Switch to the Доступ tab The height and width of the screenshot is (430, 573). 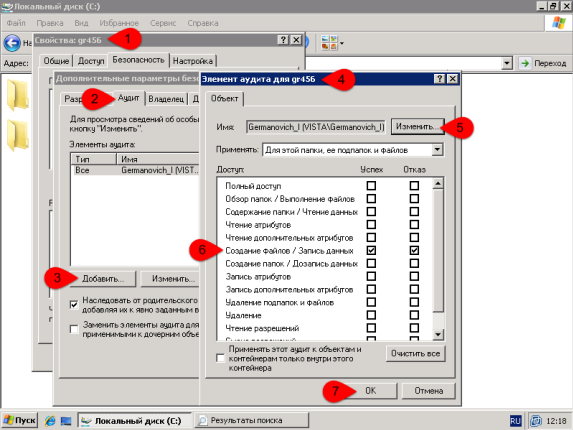click(91, 61)
